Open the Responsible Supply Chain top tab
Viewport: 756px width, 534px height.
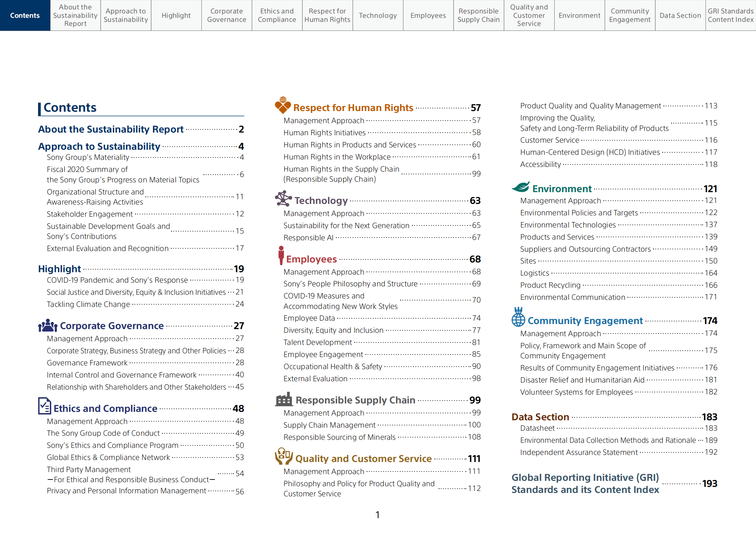[478, 15]
